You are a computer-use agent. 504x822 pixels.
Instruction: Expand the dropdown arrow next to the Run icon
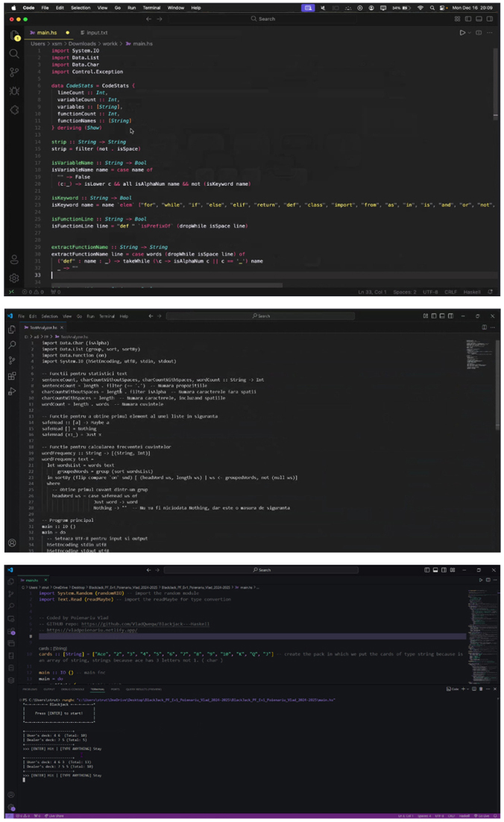click(x=470, y=33)
